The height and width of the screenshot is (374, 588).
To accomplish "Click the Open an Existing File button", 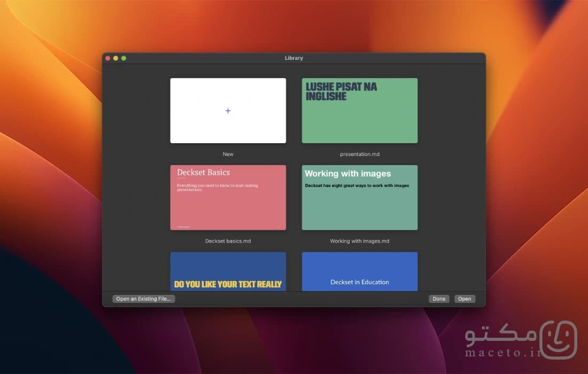I will pyautogui.click(x=144, y=299).
